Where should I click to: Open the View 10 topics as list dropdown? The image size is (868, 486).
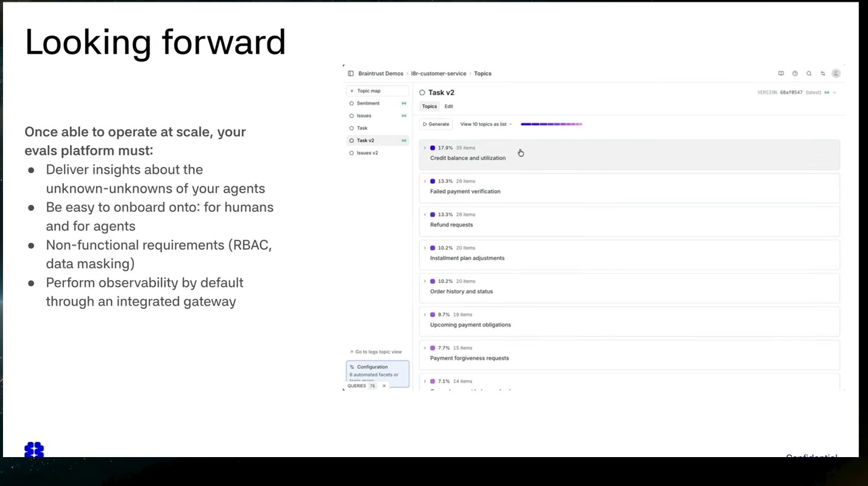click(486, 125)
